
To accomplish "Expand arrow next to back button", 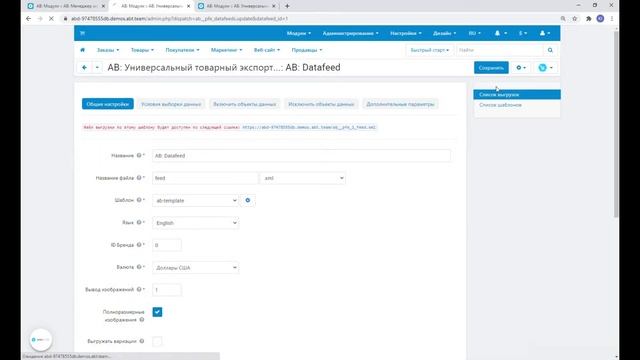I will coord(97,67).
